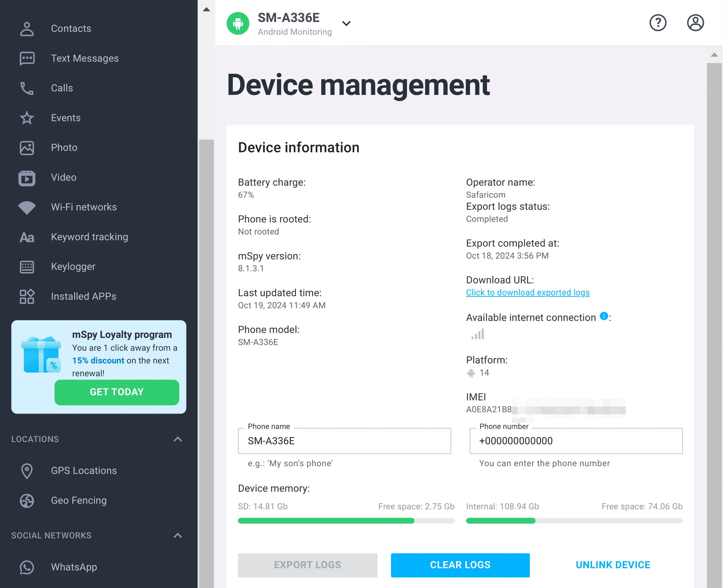Image resolution: width=723 pixels, height=588 pixels.
Task: Click the Phone number input field
Action: [x=576, y=441]
